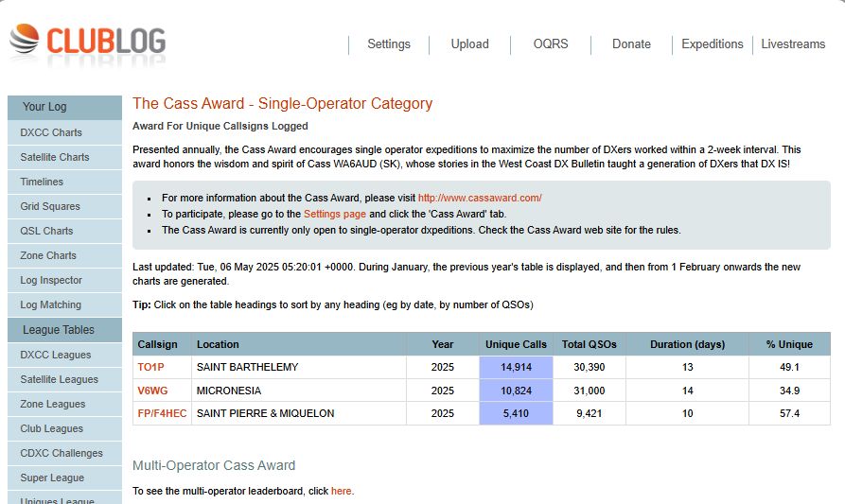
Task: Open Club Leagues in League Tables
Action: point(52,428)
